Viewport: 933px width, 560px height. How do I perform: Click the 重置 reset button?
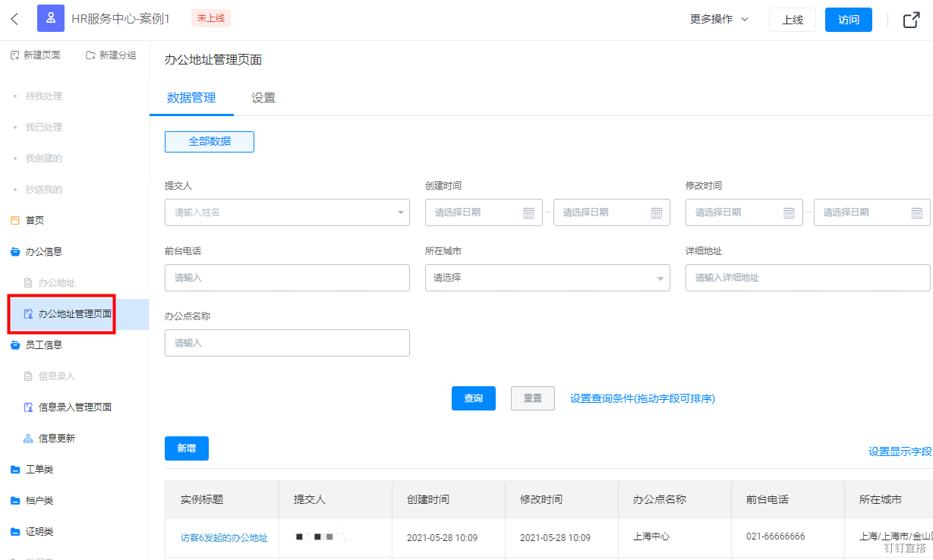(x=533, y=398)
